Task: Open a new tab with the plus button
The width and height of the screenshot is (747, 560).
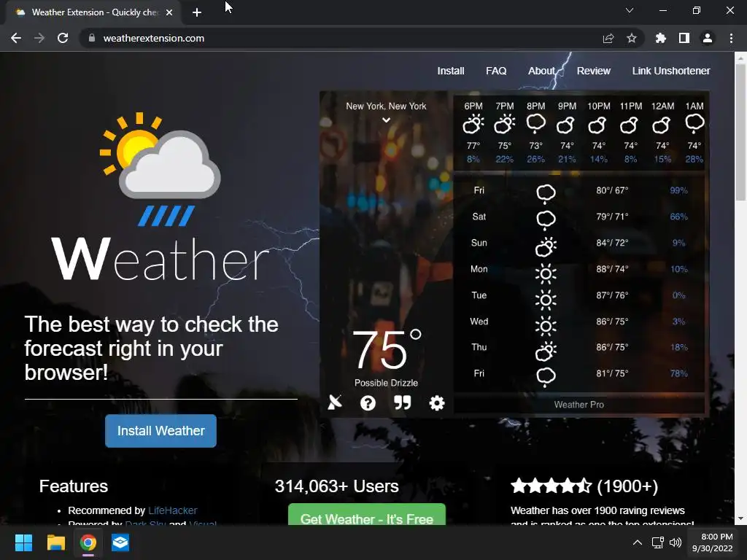Action: [197, 12]
